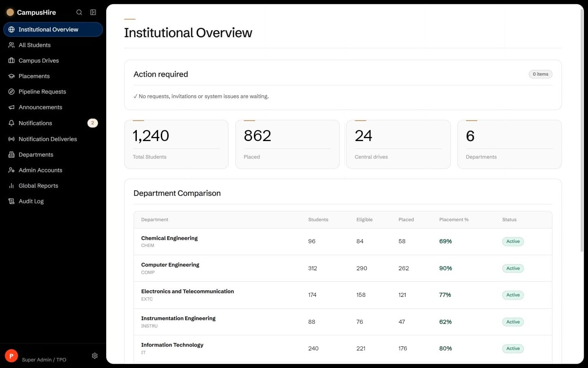Screen dimensions: 588x368
Task: Select the Central drives card showing 24
Action: pos(399,144)
